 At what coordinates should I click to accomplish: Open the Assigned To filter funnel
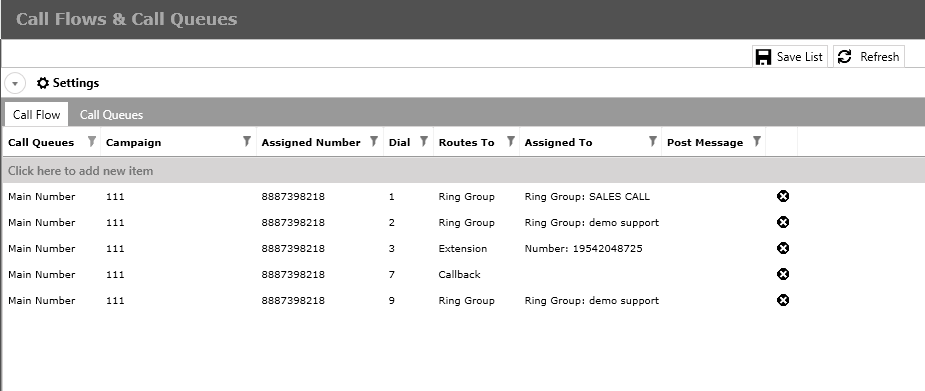pyautogui.click(x=652, y=142)
